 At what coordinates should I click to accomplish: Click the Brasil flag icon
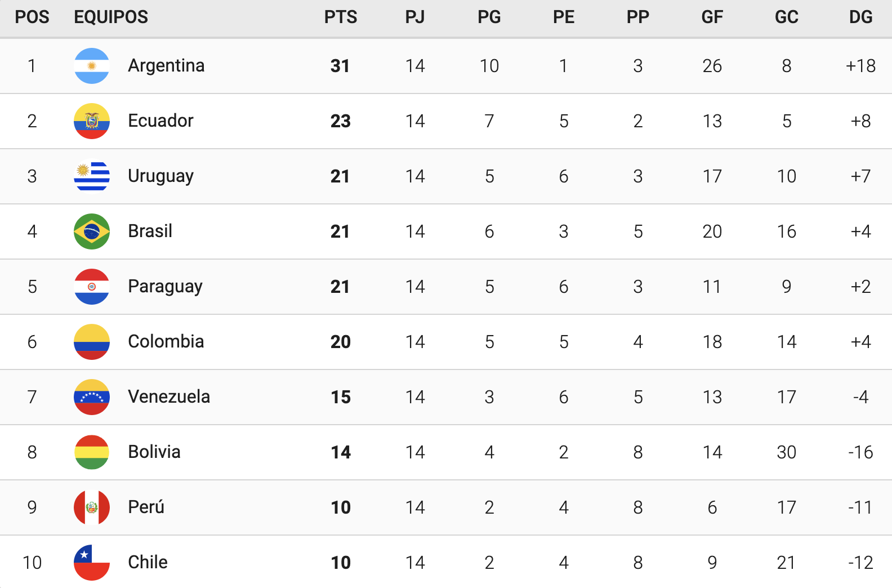click(x=92, y=231)
